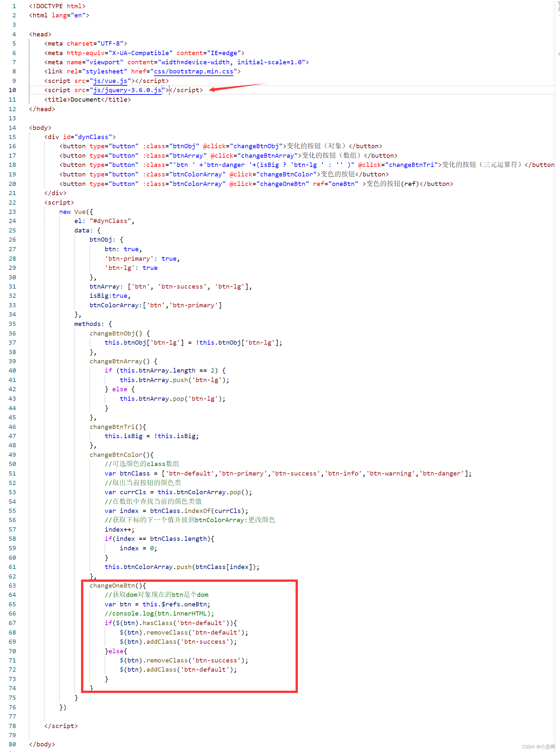Click id="dynClass" on the div

pos(88,137)
